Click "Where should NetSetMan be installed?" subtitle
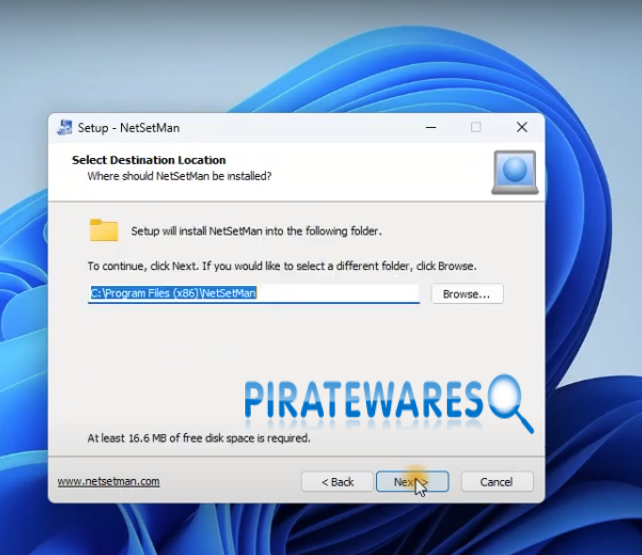Viewport: 642px width, 555px height. pos(179,176)
